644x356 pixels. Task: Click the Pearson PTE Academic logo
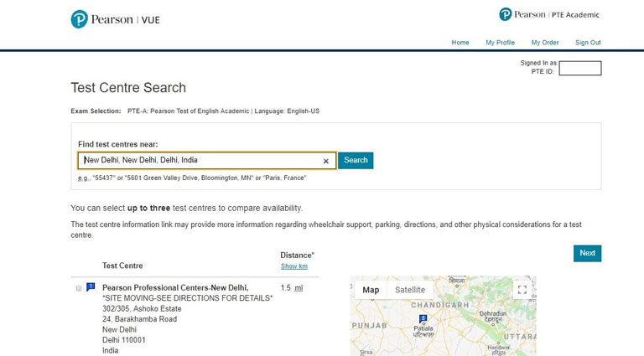point(549,15)
